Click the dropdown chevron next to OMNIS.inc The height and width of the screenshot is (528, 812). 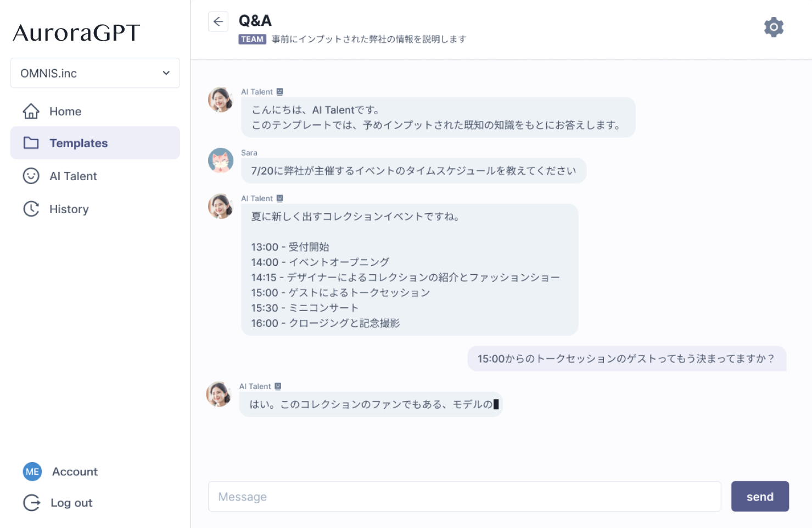point(166,73)
